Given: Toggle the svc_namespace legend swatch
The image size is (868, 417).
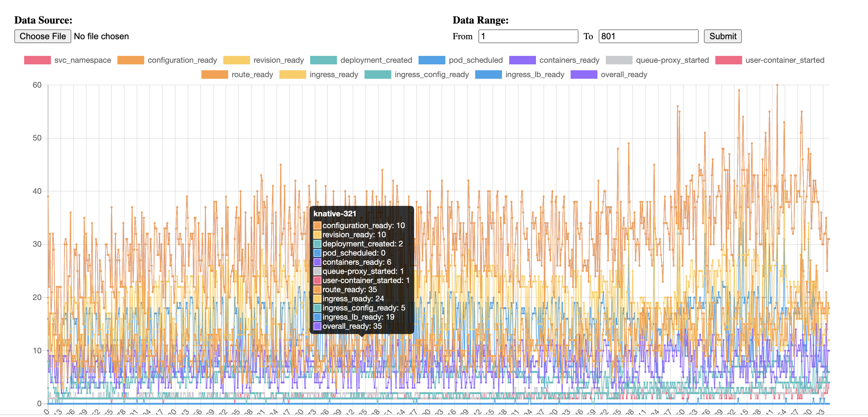Looking at the screenshot, I should pyautogui.click(x=37, y=60).
